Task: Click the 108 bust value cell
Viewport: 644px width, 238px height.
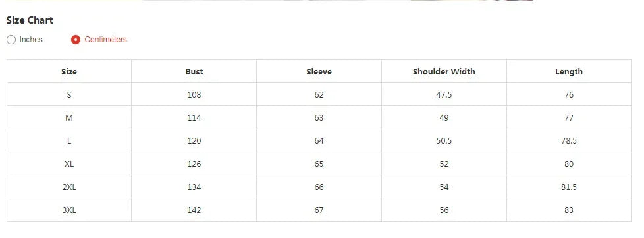Action: pyautogui.click(x=194, y=94)
